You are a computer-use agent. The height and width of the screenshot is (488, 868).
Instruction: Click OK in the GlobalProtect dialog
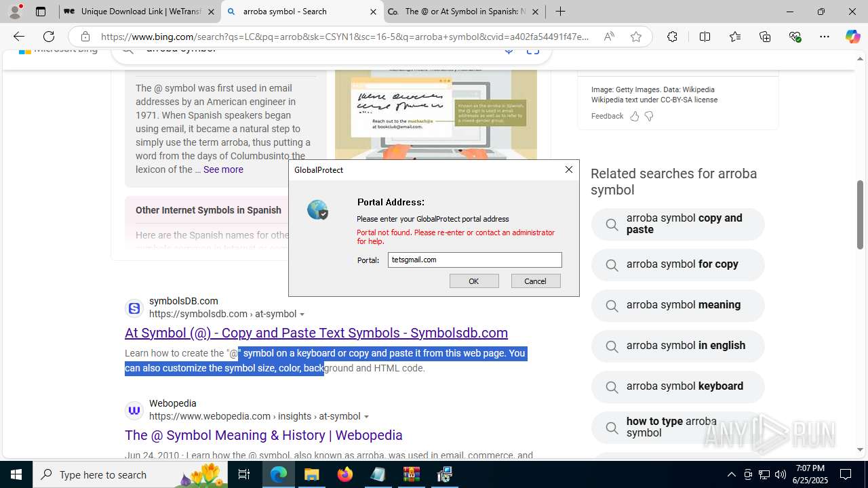pos(474,281)
